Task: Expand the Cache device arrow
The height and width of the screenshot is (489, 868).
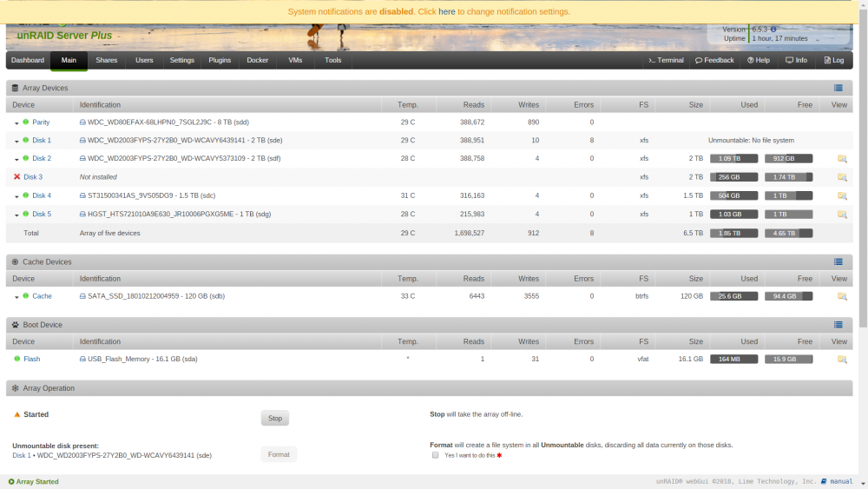Action: point(16,297)
